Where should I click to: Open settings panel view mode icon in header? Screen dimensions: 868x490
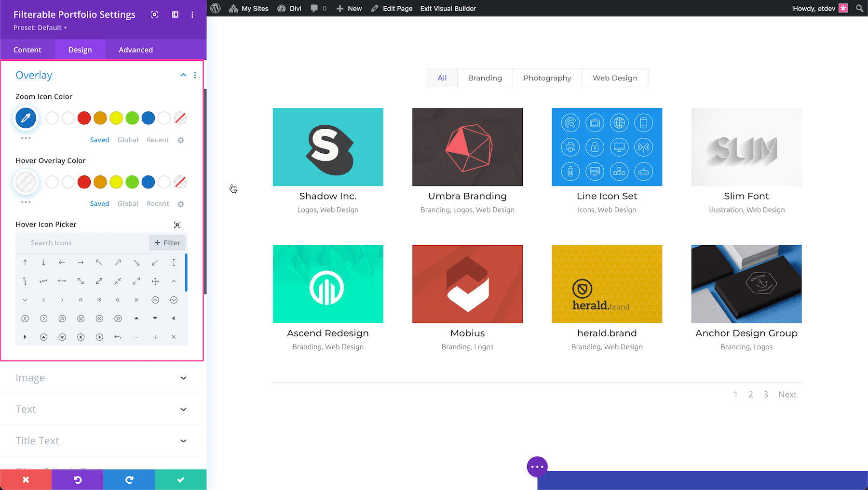(x=174, y=14)
